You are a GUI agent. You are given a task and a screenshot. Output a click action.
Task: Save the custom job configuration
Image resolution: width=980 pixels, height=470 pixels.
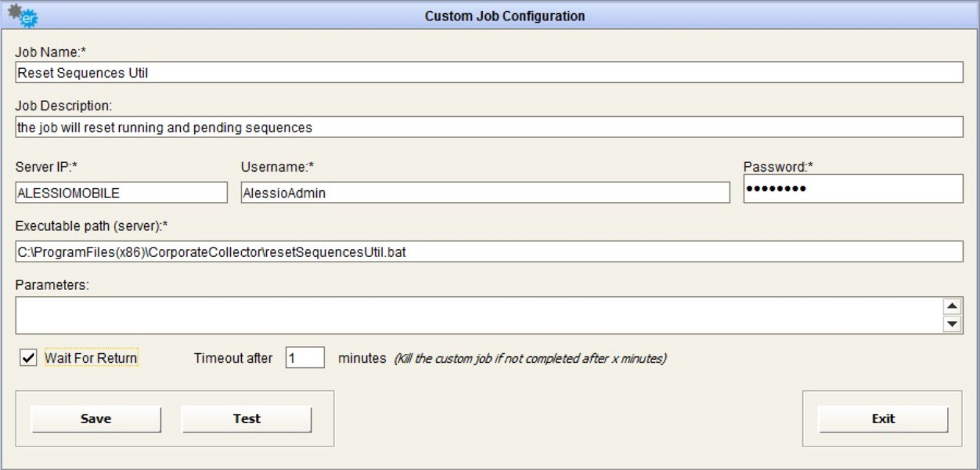[95, 418]
